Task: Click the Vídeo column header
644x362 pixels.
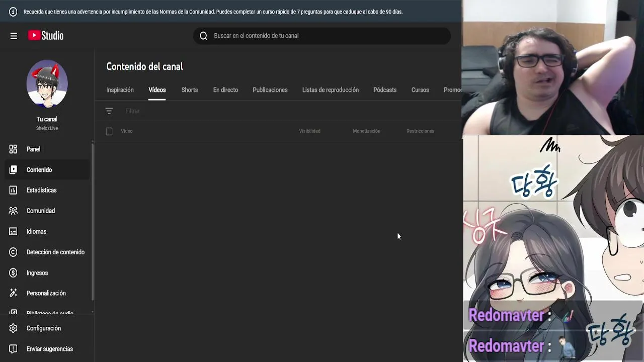Action: pos(127,131)
